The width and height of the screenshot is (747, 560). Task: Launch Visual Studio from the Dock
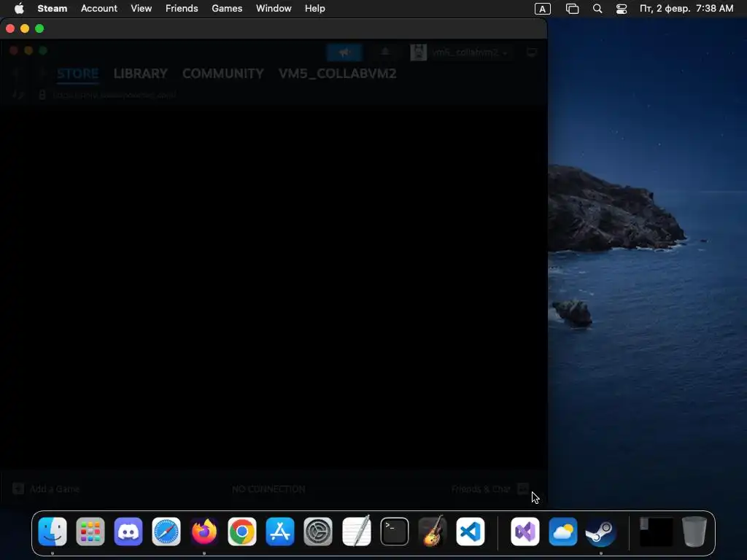coord(525,532)
